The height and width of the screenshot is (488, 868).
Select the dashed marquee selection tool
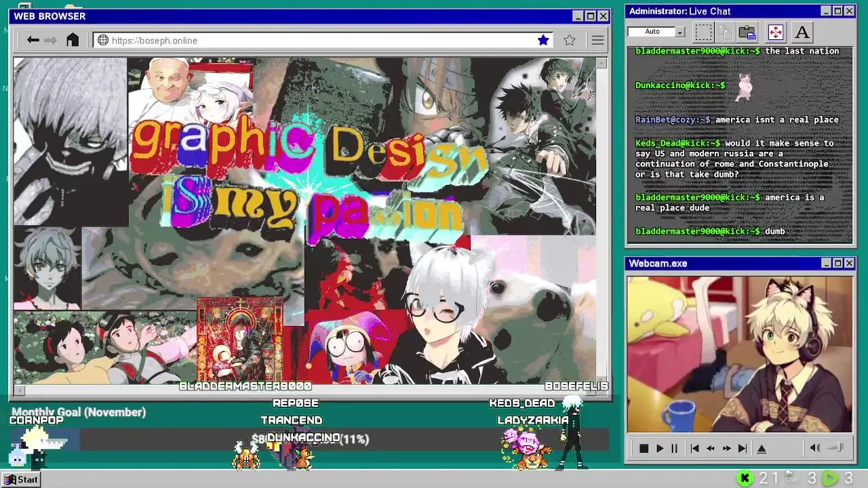pyautogui.click(x=704, y=32)
